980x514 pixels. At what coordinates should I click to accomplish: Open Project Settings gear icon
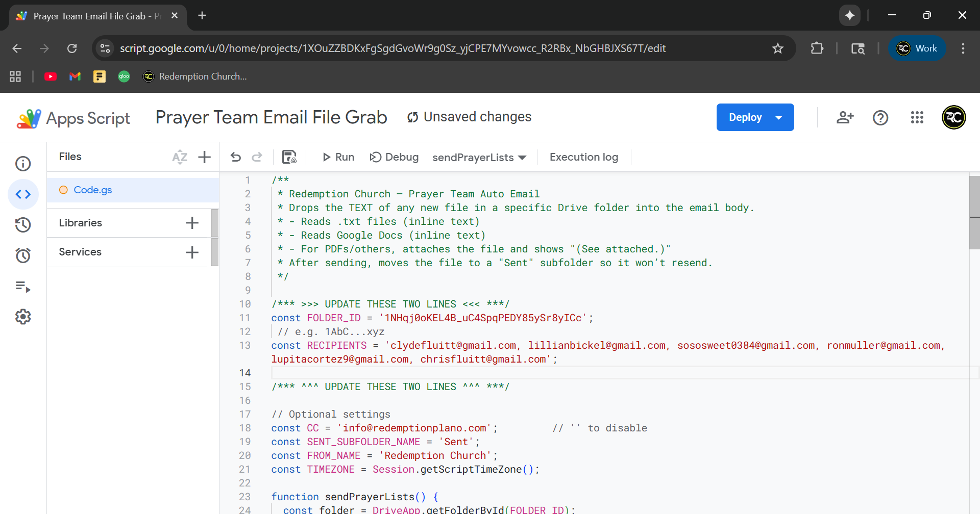23,317
